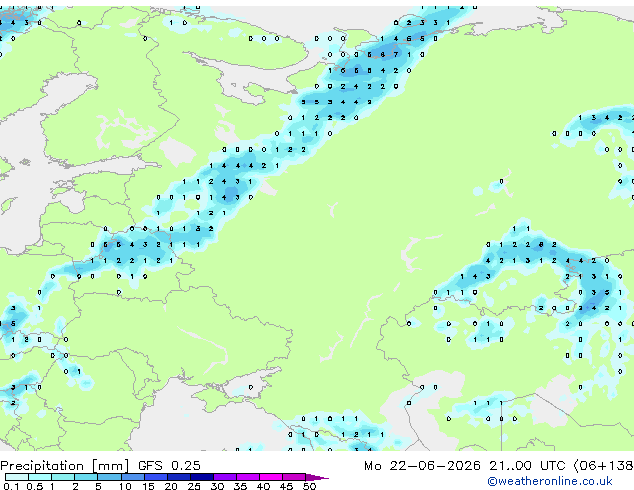Select the 45–50 mm legend swatch
The width and height of the screenshot is (634, 490).
point(294,477)
